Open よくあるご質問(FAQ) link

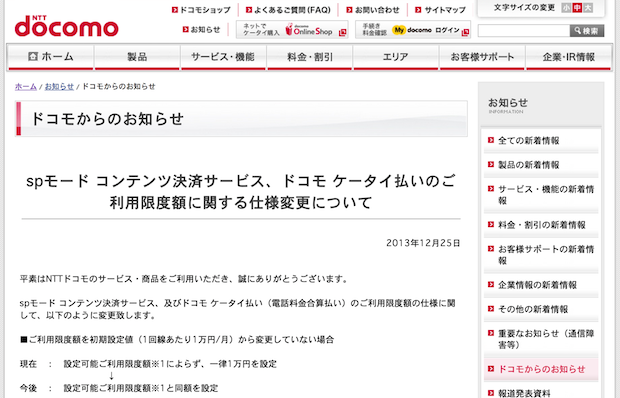(288, 10)
